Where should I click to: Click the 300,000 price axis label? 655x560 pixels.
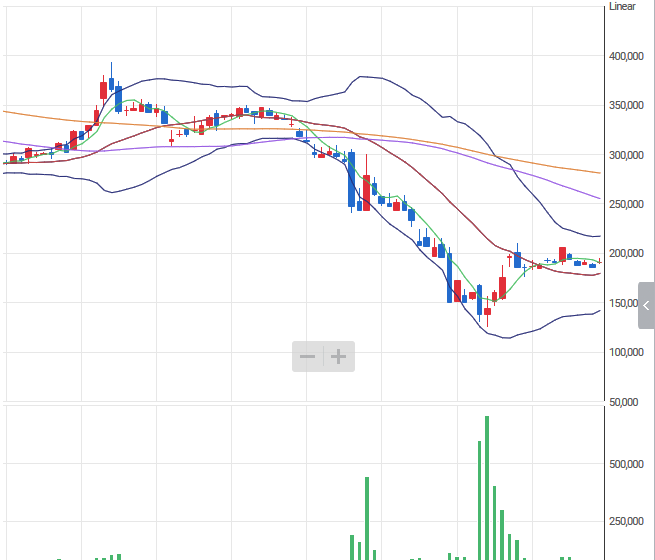pos(626,155)
